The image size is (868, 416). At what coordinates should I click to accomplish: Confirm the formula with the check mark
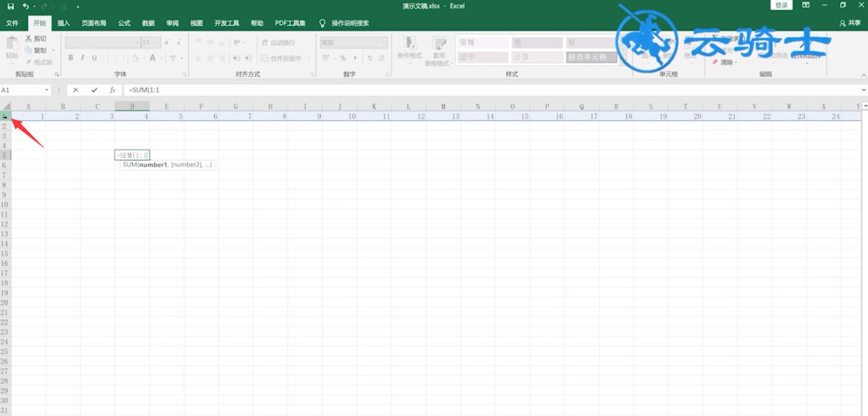(x=94, y=90)
